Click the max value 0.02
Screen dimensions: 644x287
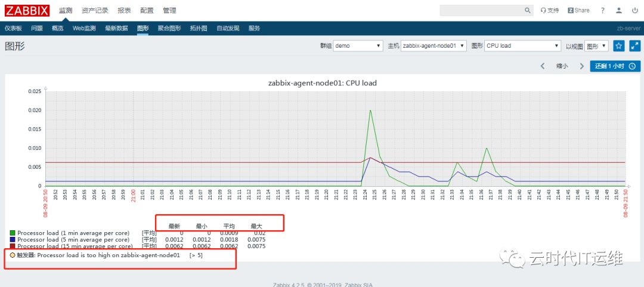tap(259, 233)
